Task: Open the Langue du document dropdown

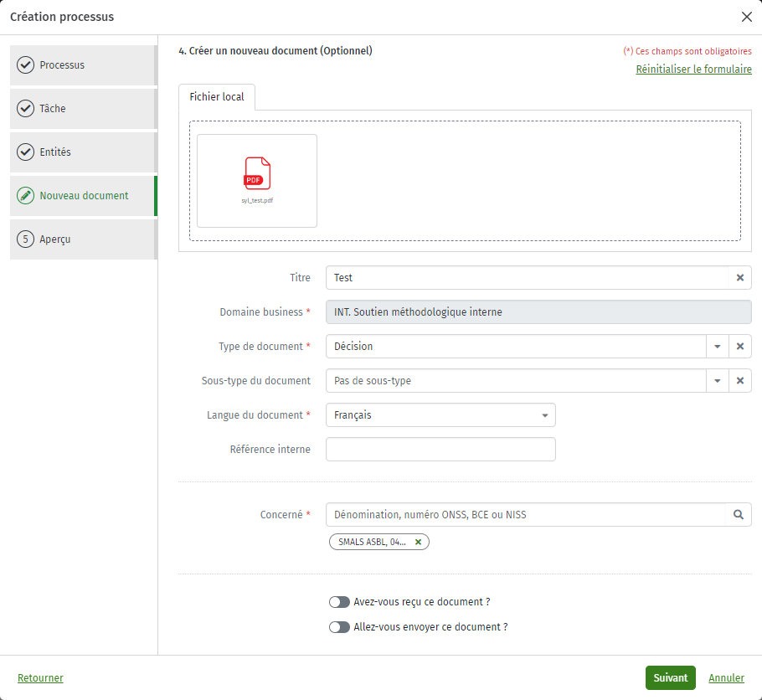Action: pyautogui.click(x=440, y=415)
